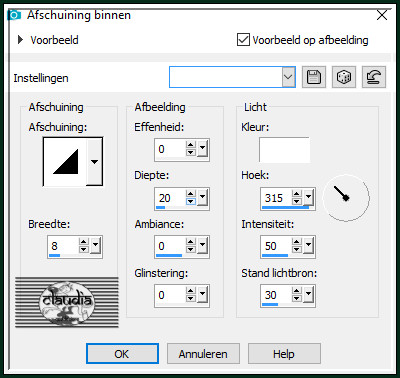Viewport: 400px width, 378px height.
Task: Click the PaintShop camera icon in title bar
Action: [x=14, y=15]
